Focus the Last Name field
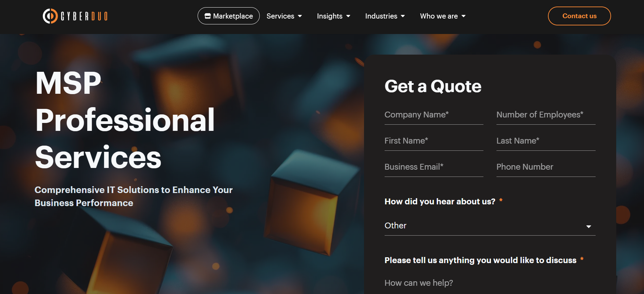 (x=546, y=141)
